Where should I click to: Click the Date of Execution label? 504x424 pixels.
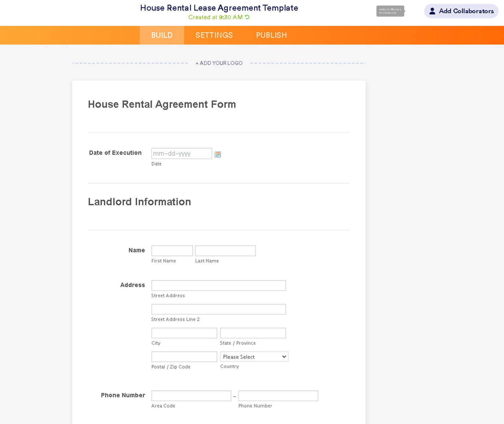coord(115,153)
